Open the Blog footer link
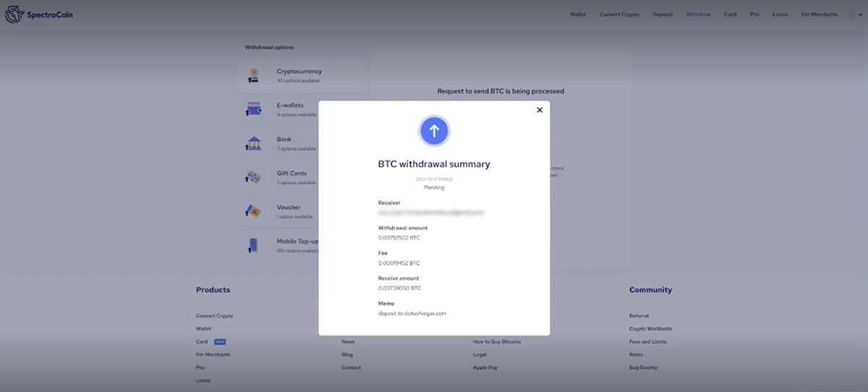The image size is (868, 392). 347,355
